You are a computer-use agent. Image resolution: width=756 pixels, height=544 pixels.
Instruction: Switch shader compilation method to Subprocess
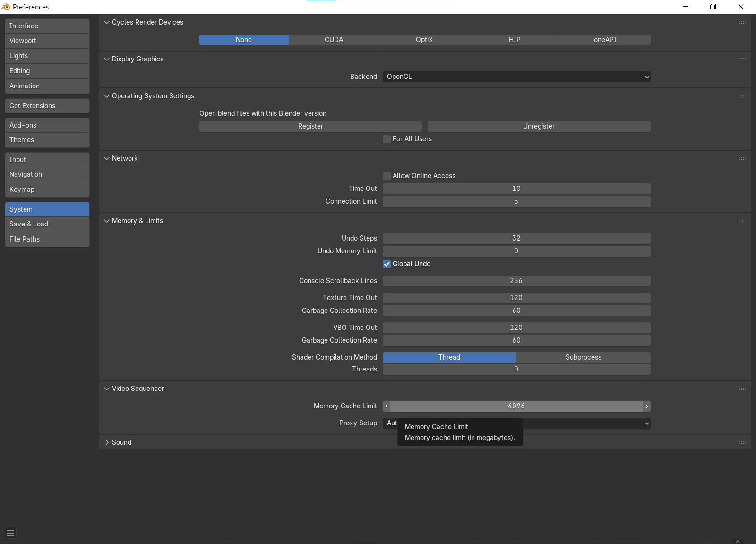click(584, 357)
